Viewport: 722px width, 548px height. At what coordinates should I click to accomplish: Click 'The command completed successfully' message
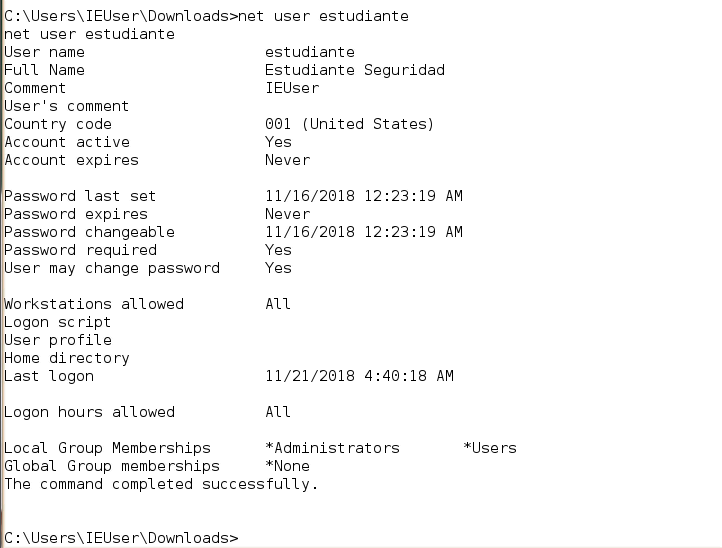coord(161,484)
